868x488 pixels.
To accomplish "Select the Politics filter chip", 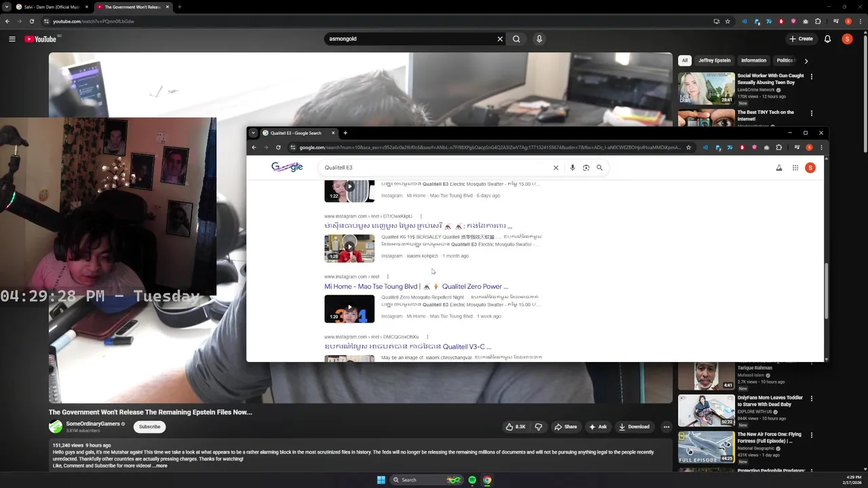I will click(x=785, y=60).
